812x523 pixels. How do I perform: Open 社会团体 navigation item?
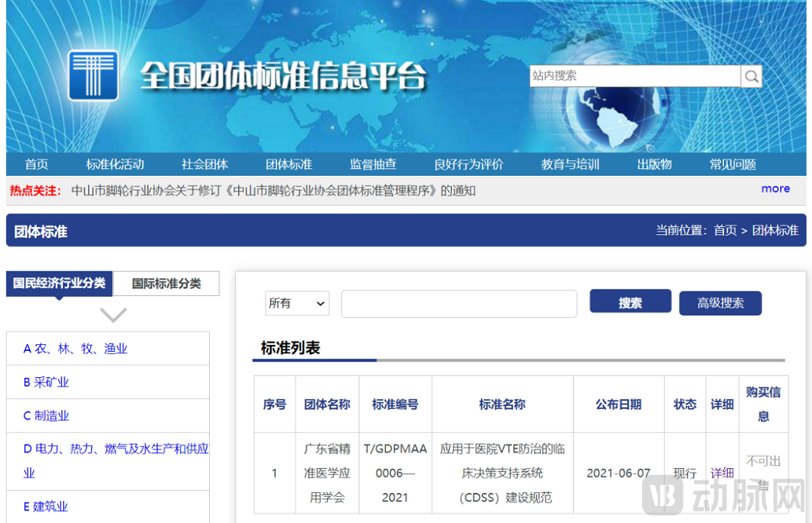pyautogui.click(x=205, y=165)
